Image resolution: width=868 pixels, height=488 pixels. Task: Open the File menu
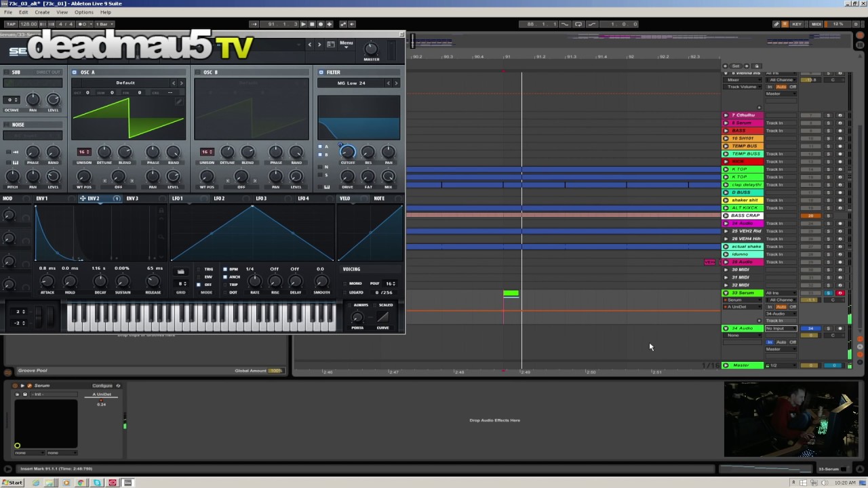[x=8, y=12]
